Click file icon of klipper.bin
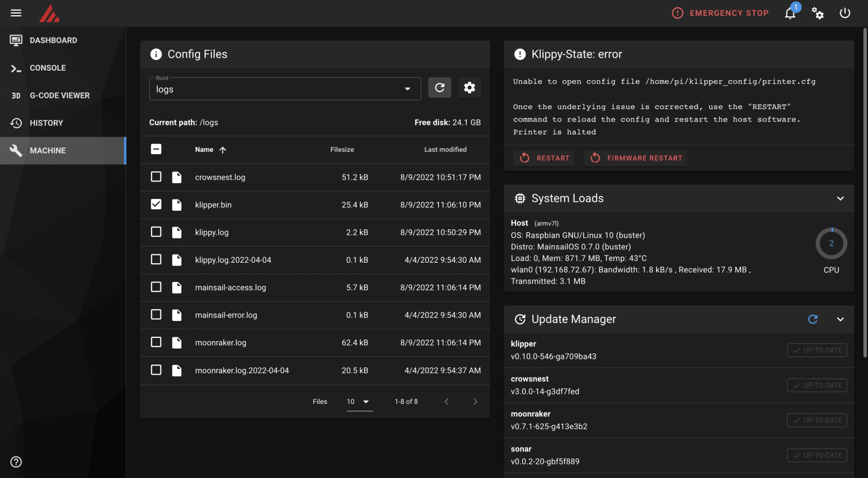The width and height of the screenshot is (868, 478). (177, 205)
